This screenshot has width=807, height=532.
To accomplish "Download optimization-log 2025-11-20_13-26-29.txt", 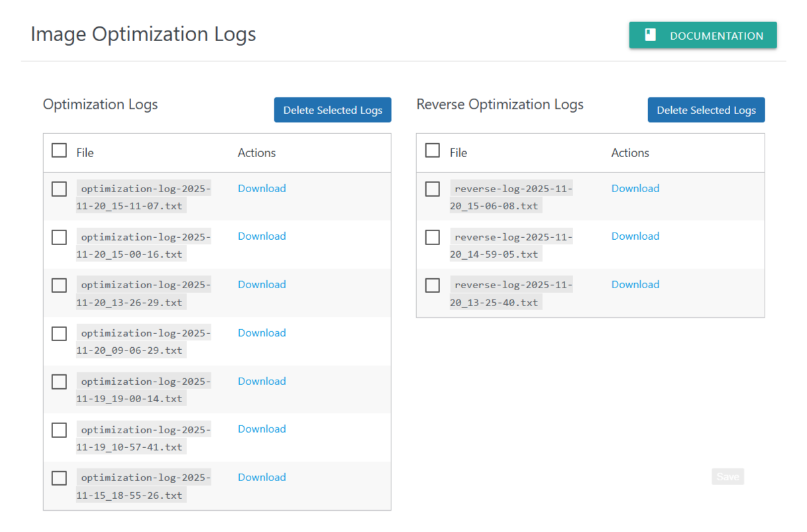I will click(262, 285).
